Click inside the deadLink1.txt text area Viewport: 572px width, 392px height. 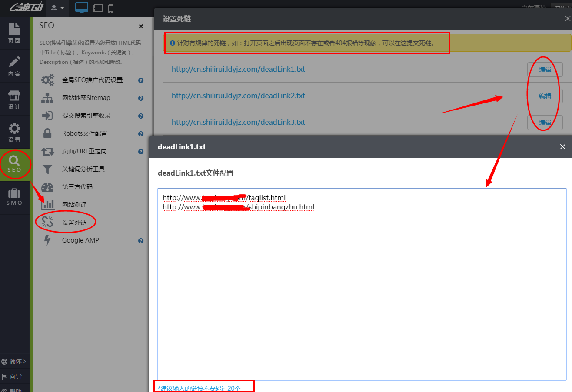362,282
